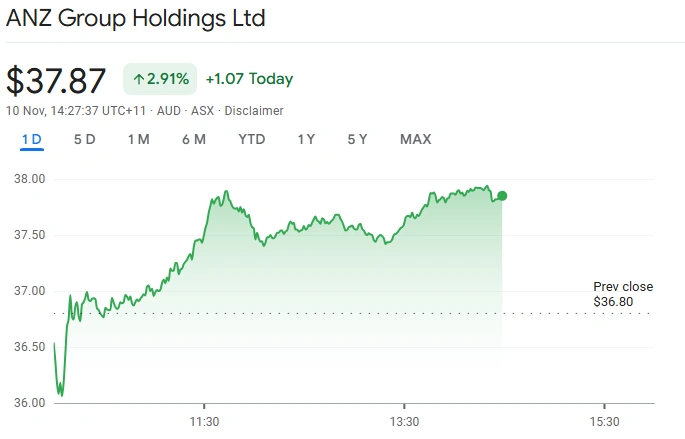This screenshot has width=685, height=439.
Task: Click the ANZ Group Holdings Ltd title
Action: 136,19
